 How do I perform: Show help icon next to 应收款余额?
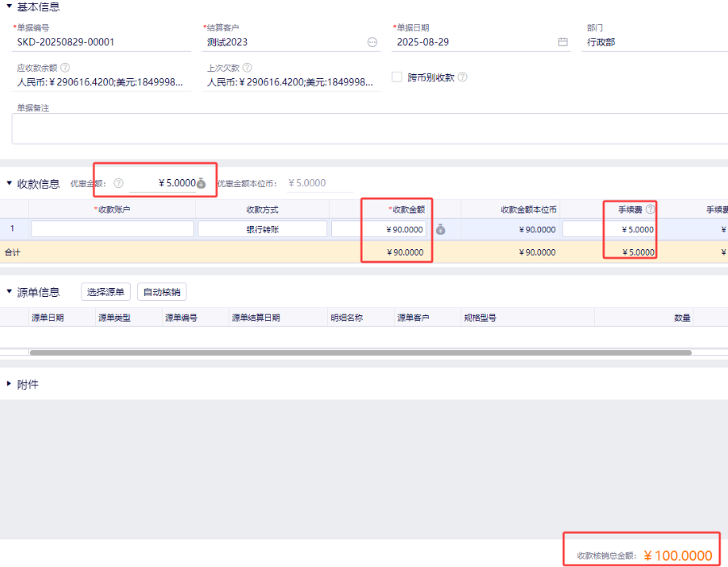coord(65,67)
